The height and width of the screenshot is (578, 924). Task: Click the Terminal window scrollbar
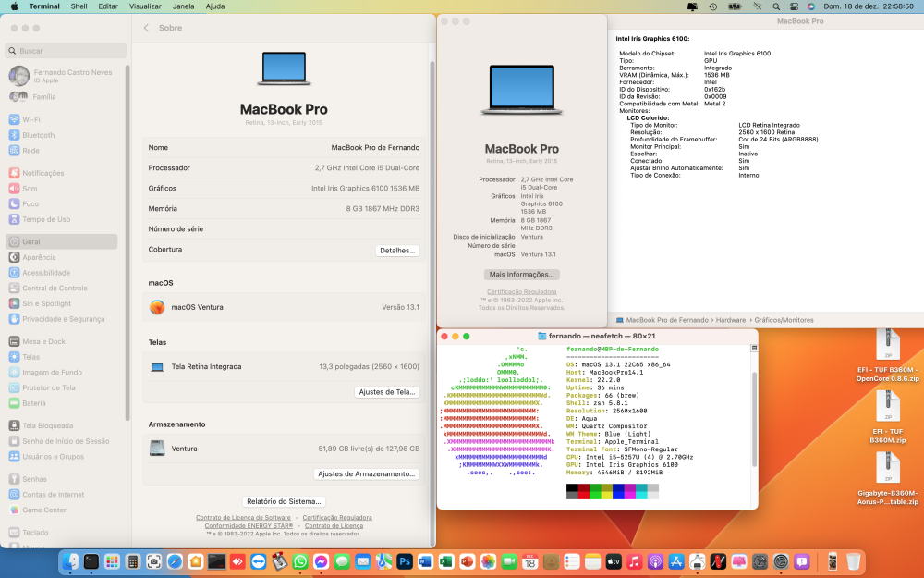(754, 419)
